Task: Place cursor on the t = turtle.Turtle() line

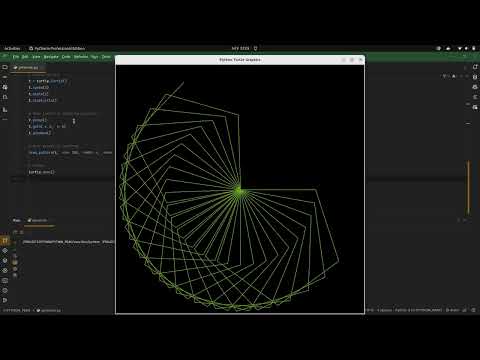Action: click(48, 81)
